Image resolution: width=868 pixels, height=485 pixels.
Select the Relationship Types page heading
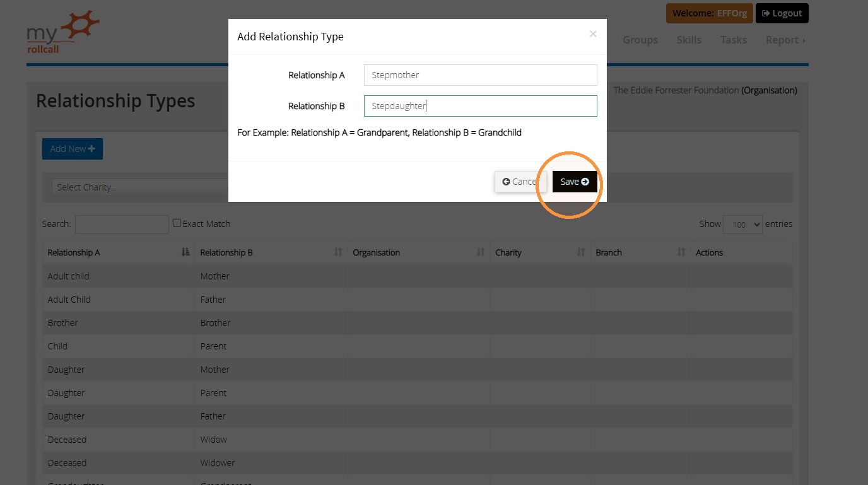click(115, 101)
